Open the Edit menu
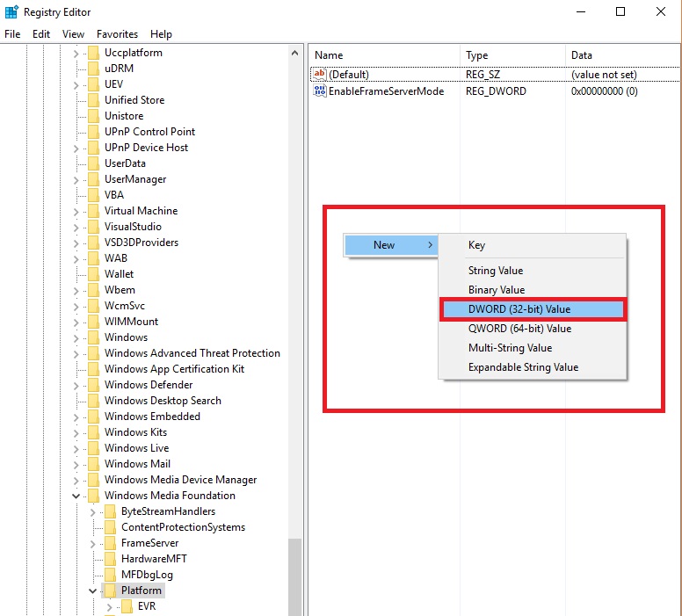 point(41,34)
